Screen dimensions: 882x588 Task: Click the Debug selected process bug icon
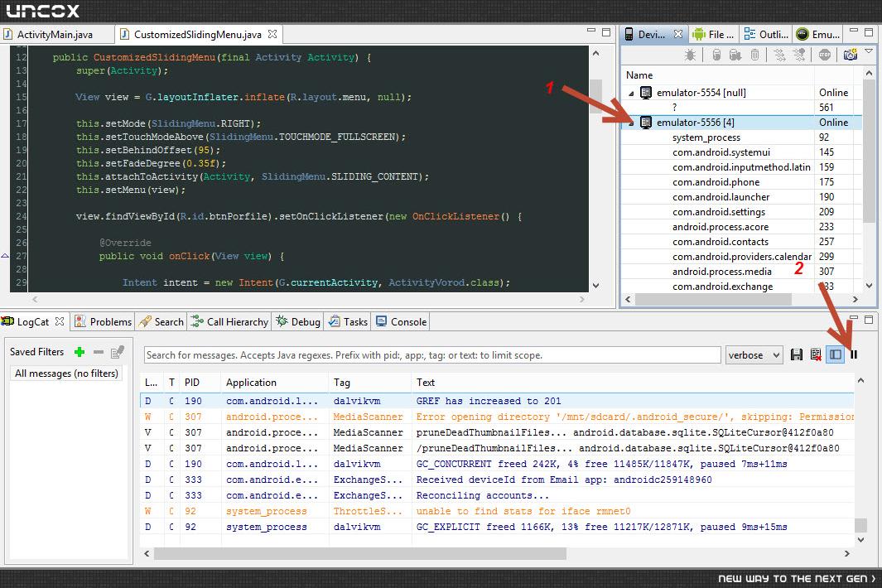690,55
